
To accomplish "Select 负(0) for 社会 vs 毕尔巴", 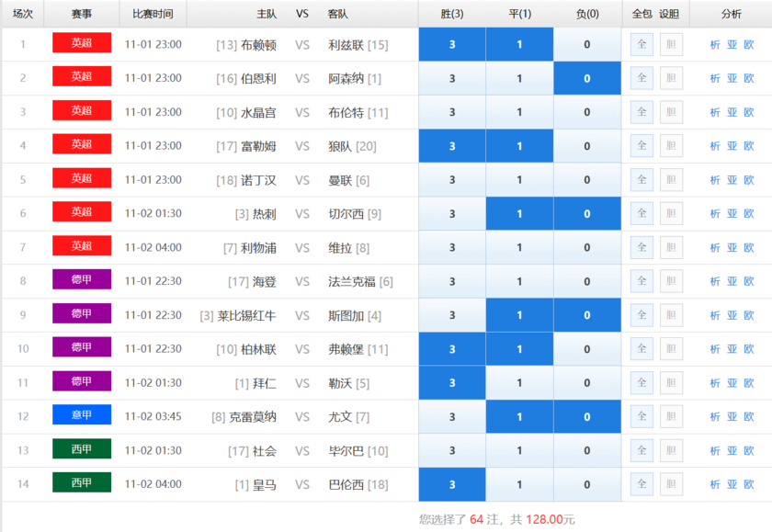I will point(586,450).
